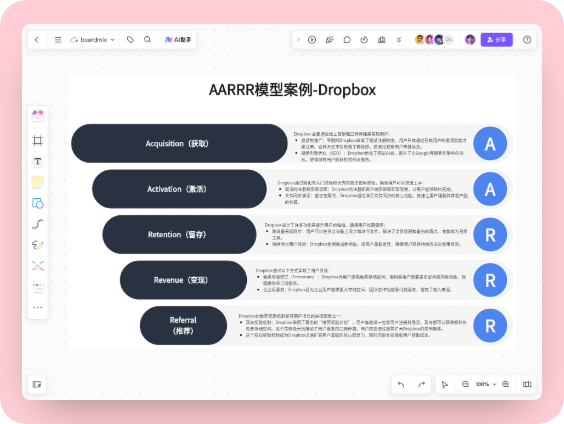564x424 pixels.
Task: Start presentation with the play icon
Action: (x=312, y=40)
